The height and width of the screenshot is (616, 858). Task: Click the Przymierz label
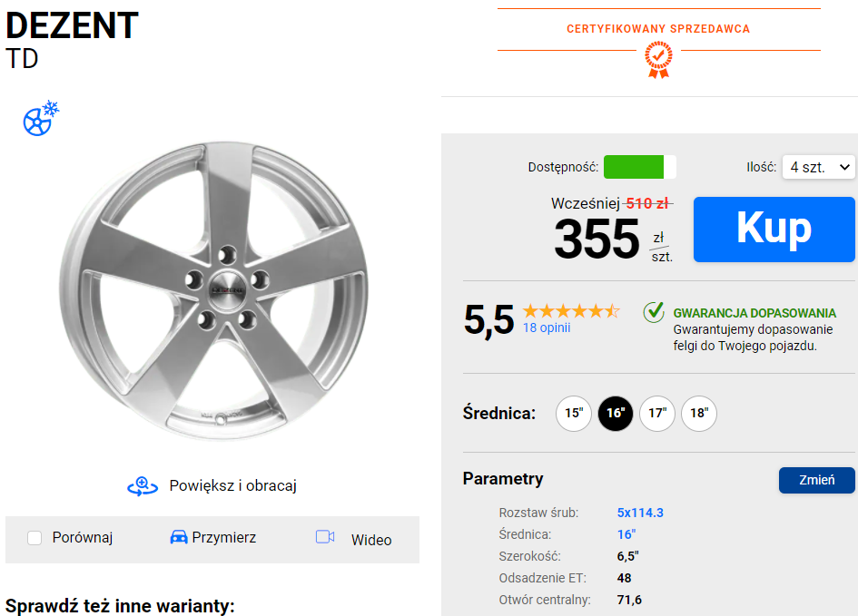223,538
